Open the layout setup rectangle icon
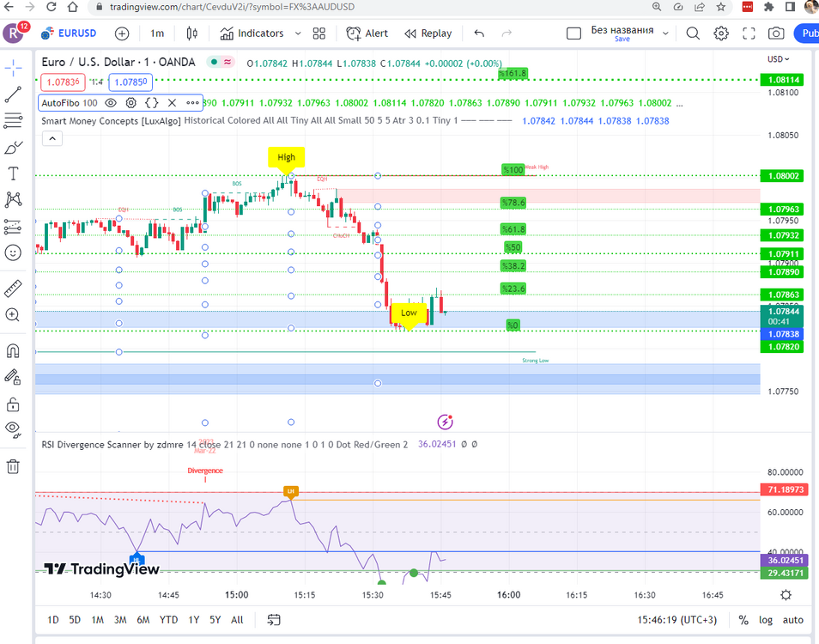Screen dimensions: 819x644 point(573,33)
